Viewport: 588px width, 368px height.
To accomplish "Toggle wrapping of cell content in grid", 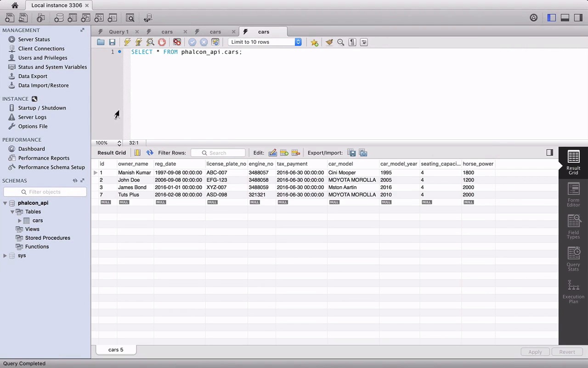I will 137,153.
